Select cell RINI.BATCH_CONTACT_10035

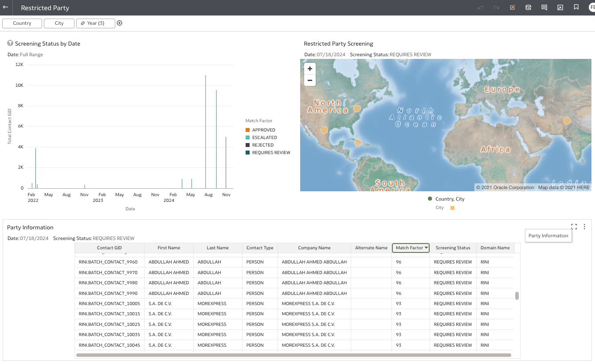click(109, 335)
